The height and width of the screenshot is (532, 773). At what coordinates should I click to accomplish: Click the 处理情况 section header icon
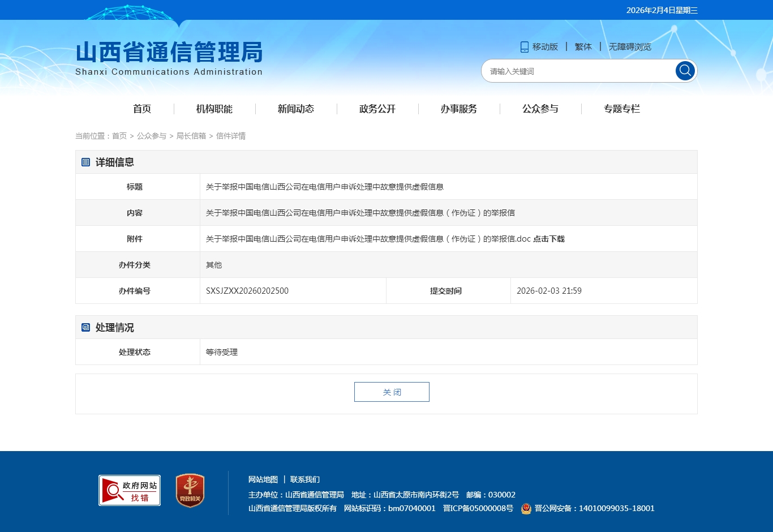[x=86, y=328]
